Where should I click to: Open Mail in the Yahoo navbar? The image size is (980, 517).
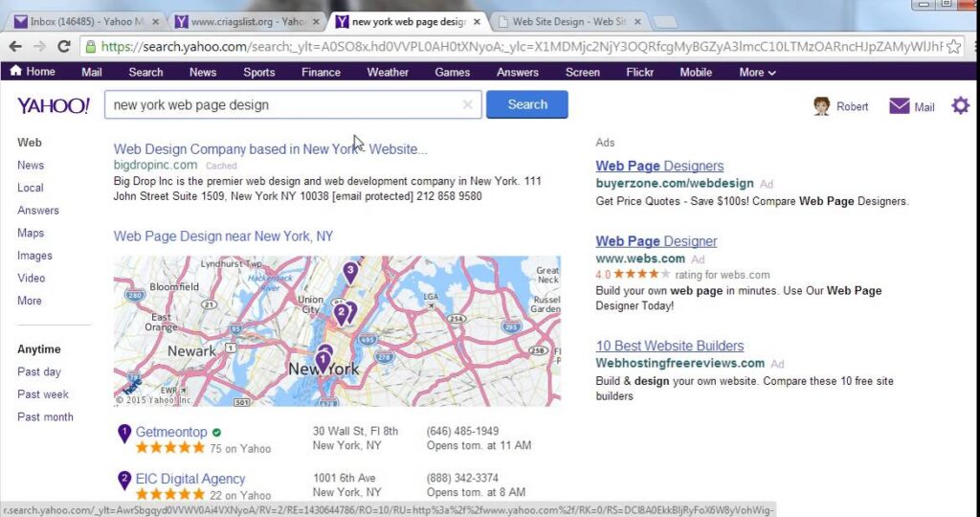tap(91, 73)
